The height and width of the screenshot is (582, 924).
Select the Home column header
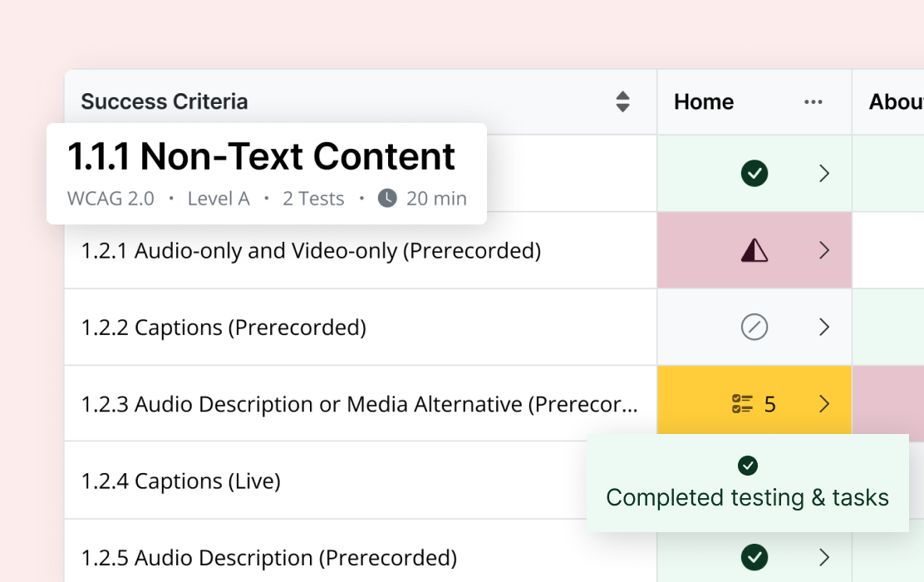[704, 102]
